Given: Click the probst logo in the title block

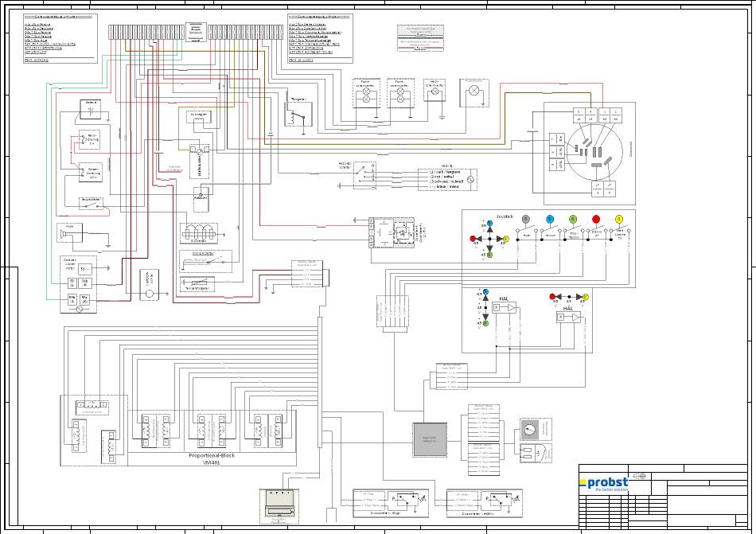Looking at the screenshot, I should click(604, 484).
